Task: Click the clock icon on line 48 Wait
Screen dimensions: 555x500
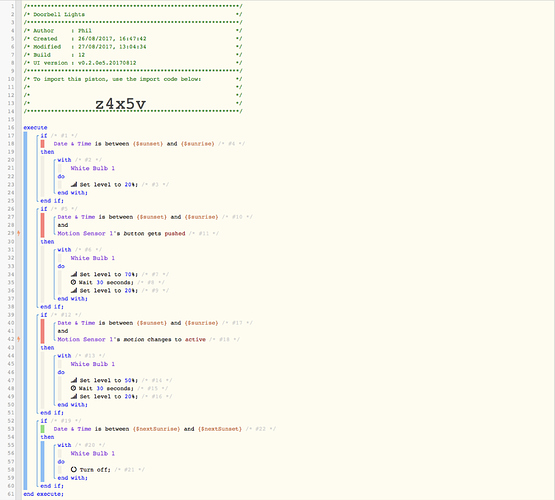Action: point(73,388)
